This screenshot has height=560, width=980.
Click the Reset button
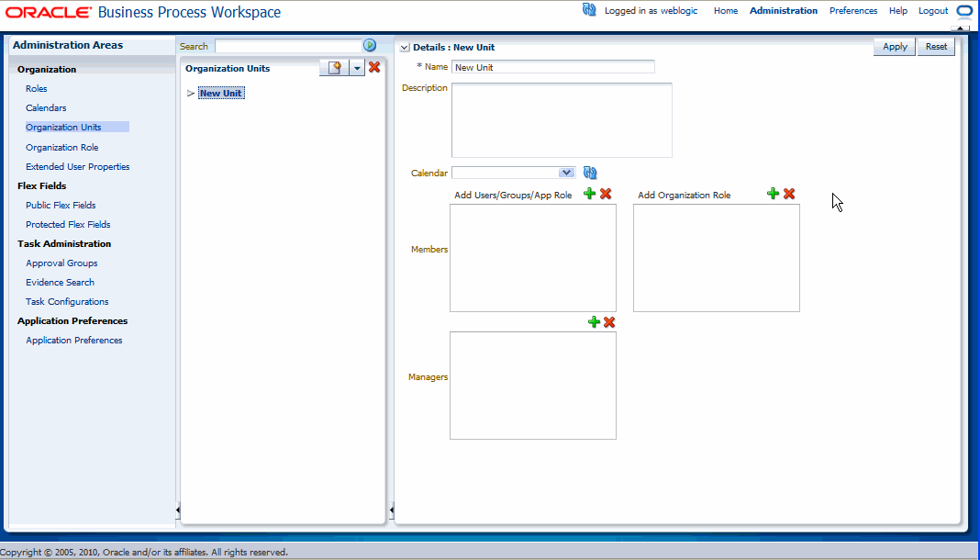(936, 47)
